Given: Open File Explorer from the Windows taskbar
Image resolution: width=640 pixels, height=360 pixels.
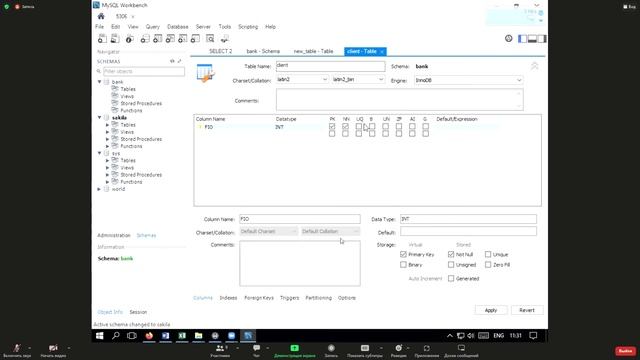Looking at the screenshot, I should coord(198,336).
